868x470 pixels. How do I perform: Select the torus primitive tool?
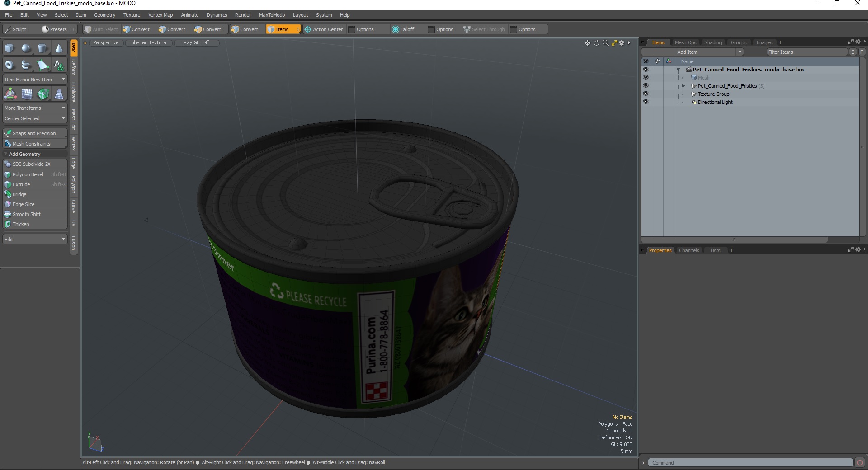click(x=10, y=65)
